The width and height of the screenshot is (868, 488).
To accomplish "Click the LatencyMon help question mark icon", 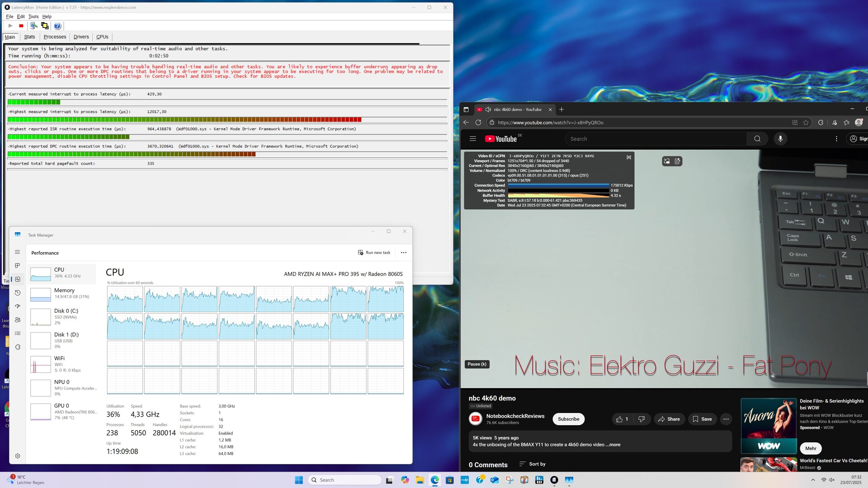I will click(57, 26).
